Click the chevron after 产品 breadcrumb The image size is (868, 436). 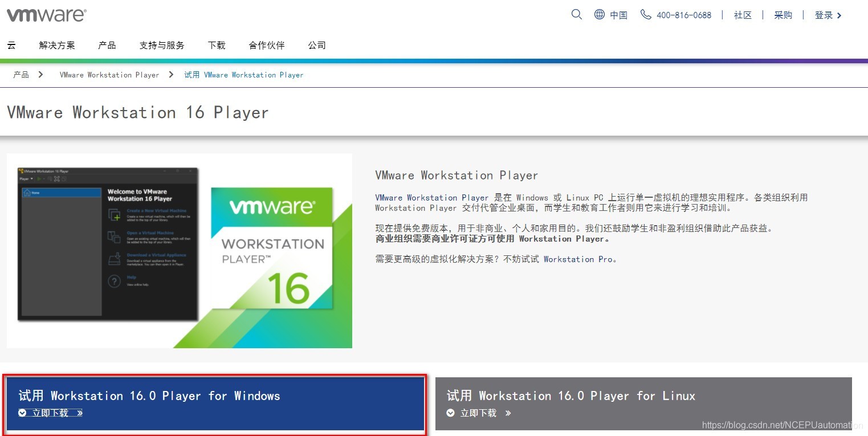[x=40, y=75]
